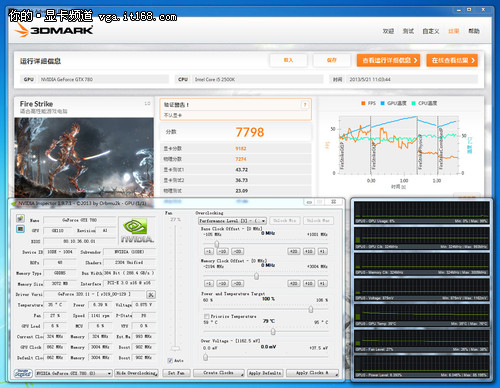Click the Fan Level monitor graph

(422, 341)
